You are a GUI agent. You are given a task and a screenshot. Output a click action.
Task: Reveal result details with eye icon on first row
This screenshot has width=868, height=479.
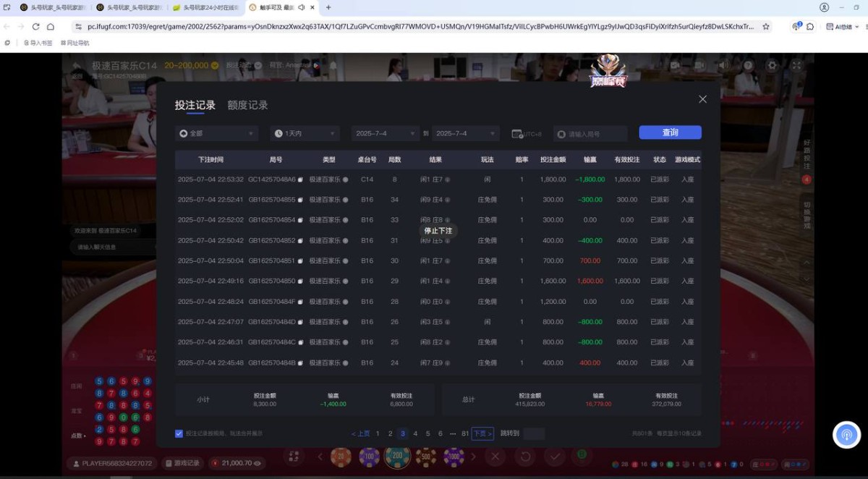449,179
